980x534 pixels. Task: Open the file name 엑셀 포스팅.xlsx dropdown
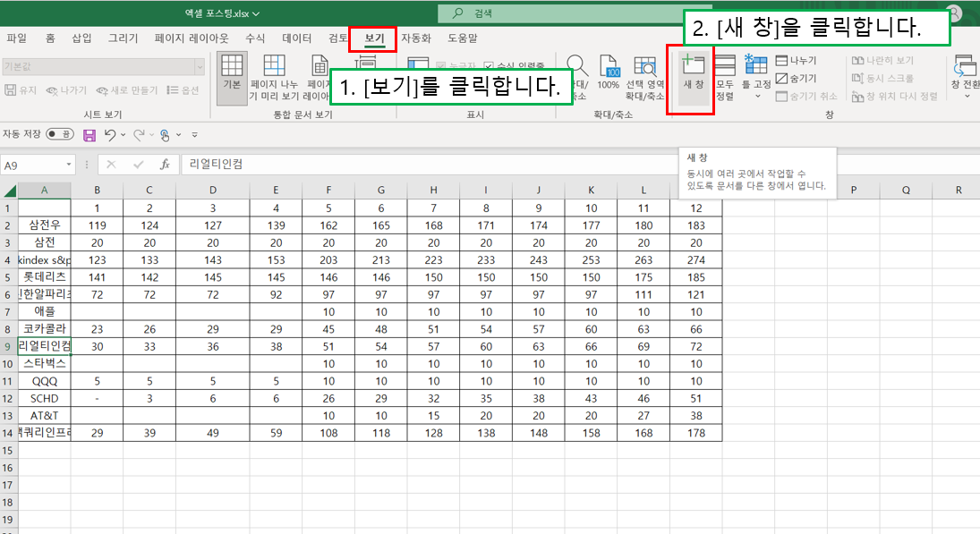tap(256, 13)
